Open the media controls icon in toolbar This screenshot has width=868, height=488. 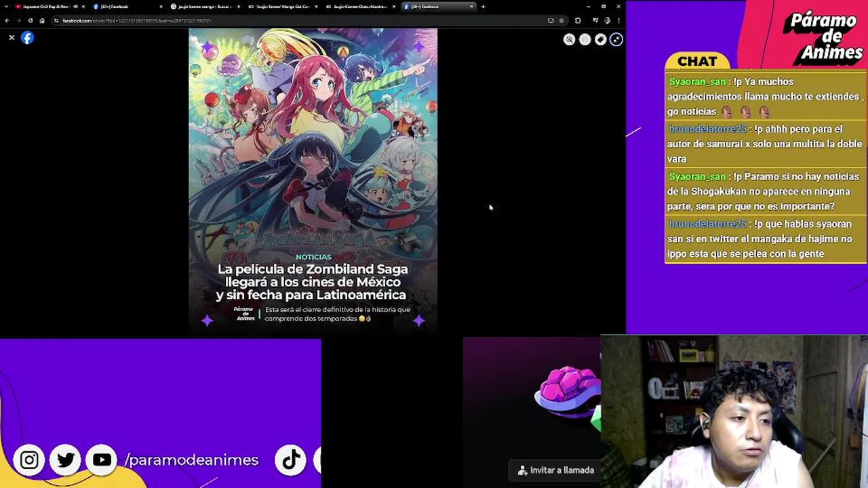click(x=596, y=20)
